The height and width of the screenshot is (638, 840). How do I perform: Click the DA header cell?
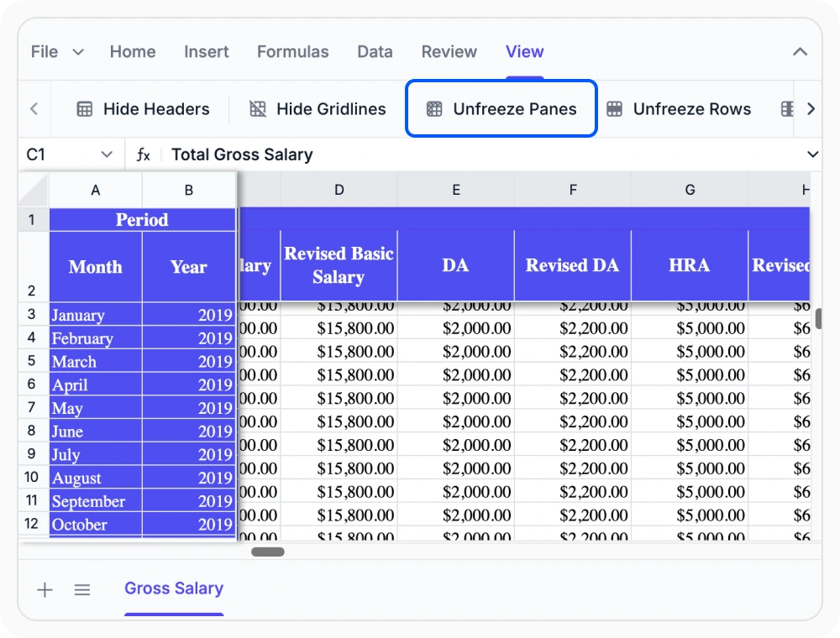(456, 265)
